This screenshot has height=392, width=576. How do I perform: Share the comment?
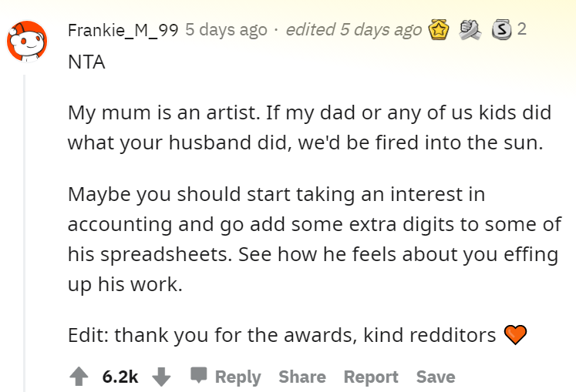[302, 377]
